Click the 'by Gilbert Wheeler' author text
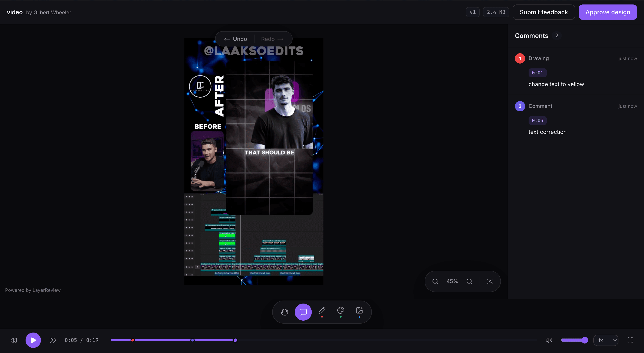The image size is (644, 353). tap(49, 13)
